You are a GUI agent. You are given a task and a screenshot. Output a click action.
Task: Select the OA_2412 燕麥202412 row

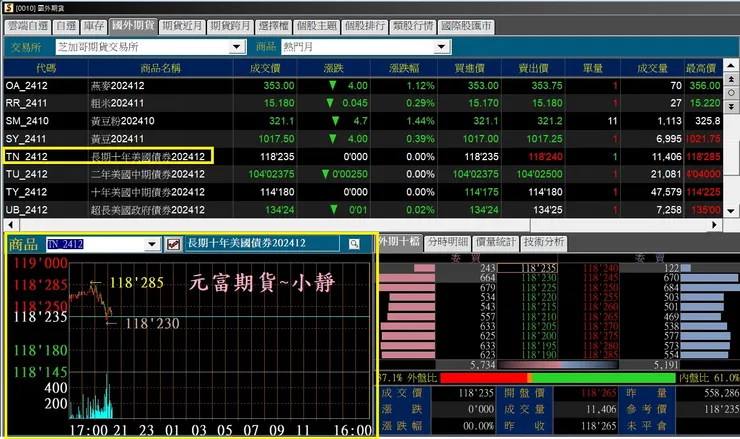pos(363,85)
